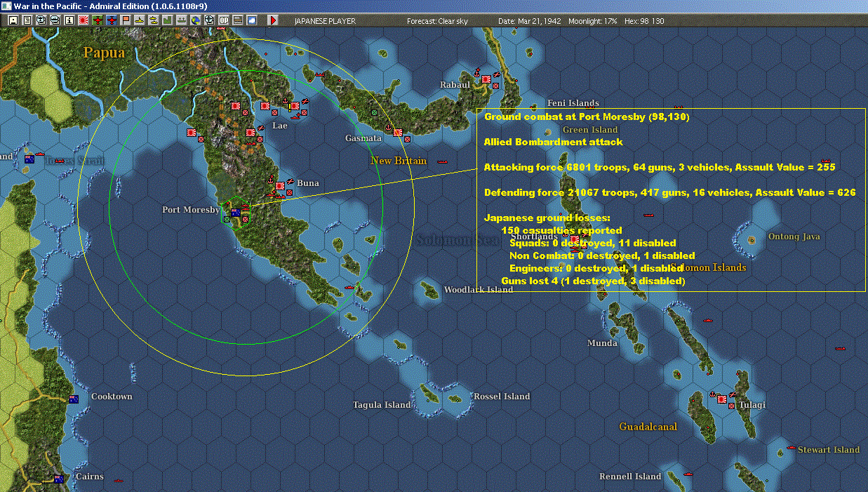Click the save game disk icon

pyautogui.click(x=13, y=20)
